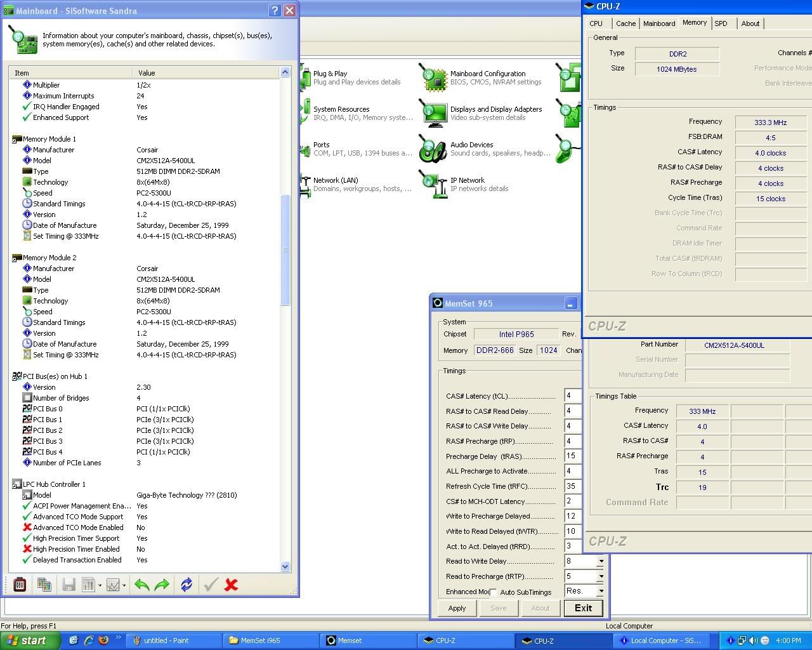Click the first quick launch icon

pyautogui.click(x=74, y=640)
